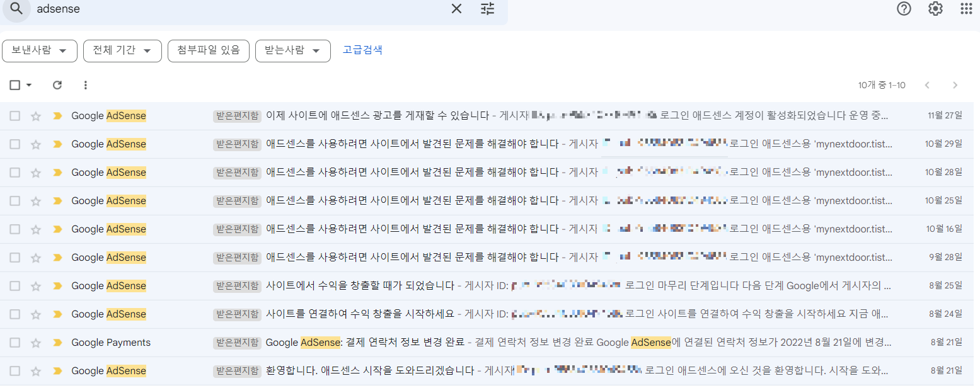The height and width of the screenshot is (388, 980).
Task: Clear the adsense search query
Action: pos(457,9)
